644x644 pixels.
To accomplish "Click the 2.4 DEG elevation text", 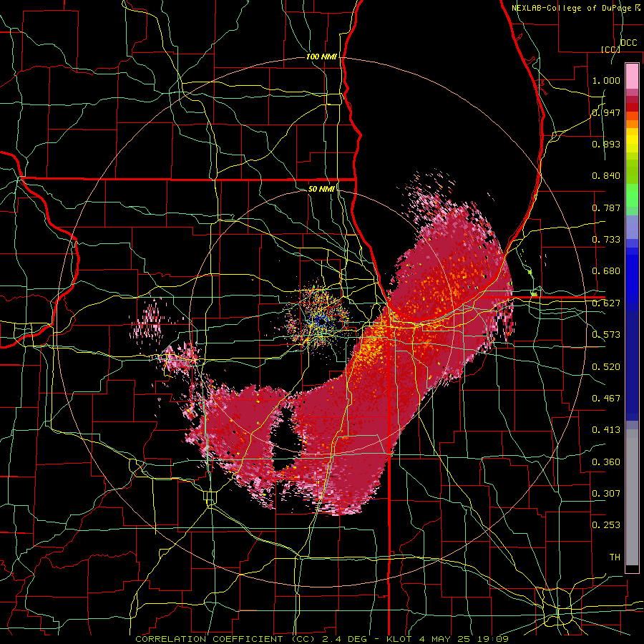I will click(344, 639).
